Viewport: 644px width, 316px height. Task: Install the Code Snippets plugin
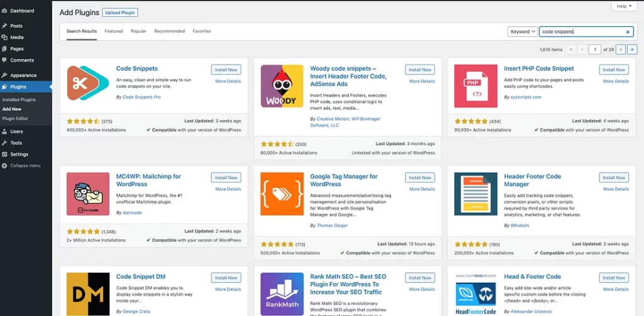pos(226,70)
